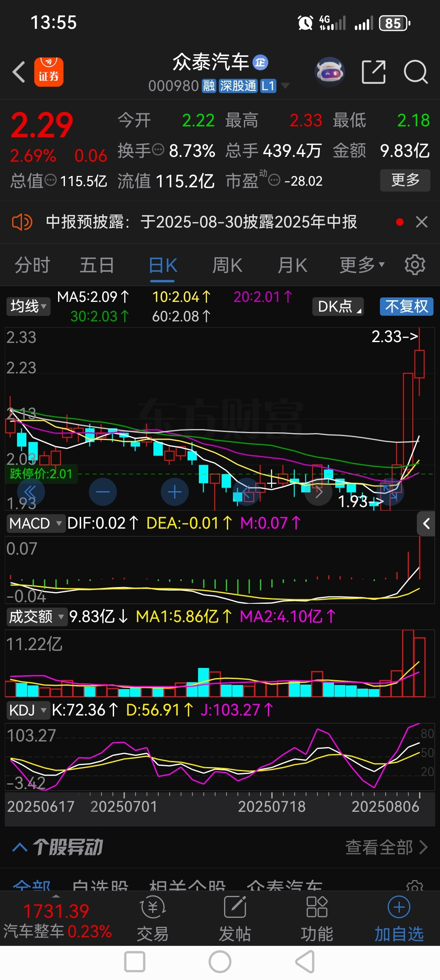
Task: Tap the speaker announcement icon
Action: 22,222
